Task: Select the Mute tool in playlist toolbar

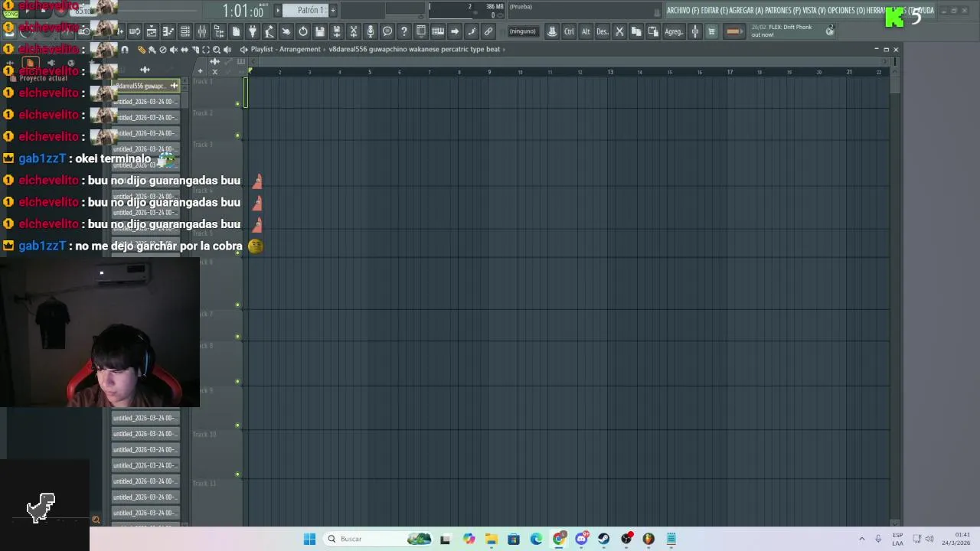Action: [174, 50]
